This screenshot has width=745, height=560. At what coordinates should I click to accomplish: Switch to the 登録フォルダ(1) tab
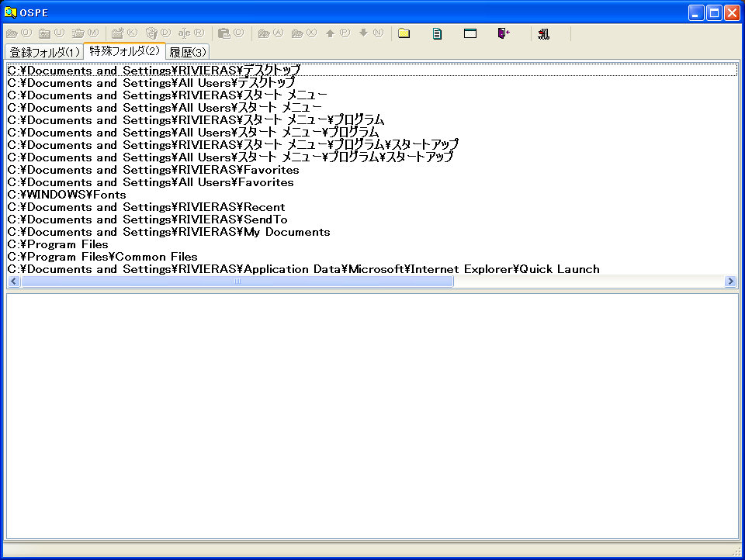(x=44, y=52)
